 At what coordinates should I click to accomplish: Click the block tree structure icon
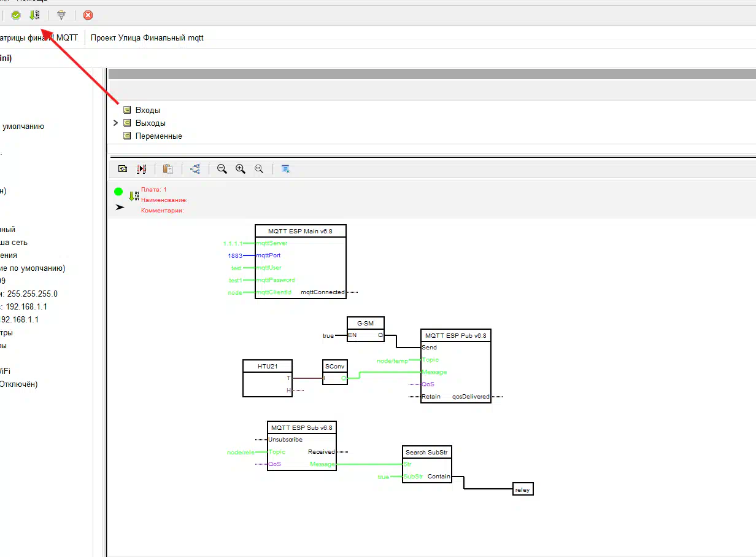coord(196,169)
